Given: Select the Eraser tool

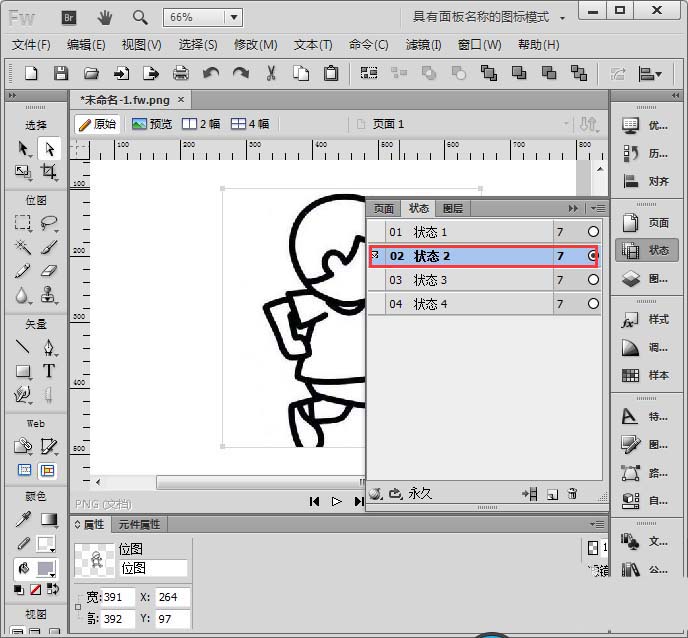Looking at the screenshot, I should click(x=49, y=271).
